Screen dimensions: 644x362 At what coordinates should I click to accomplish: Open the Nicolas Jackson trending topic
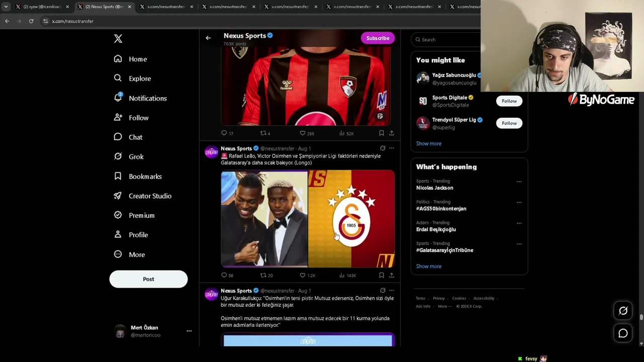(435, 188)
